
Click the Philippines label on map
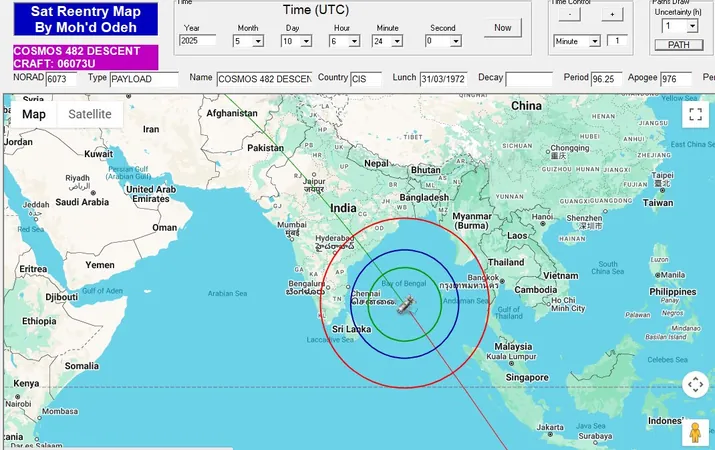(x=673, y=292)
